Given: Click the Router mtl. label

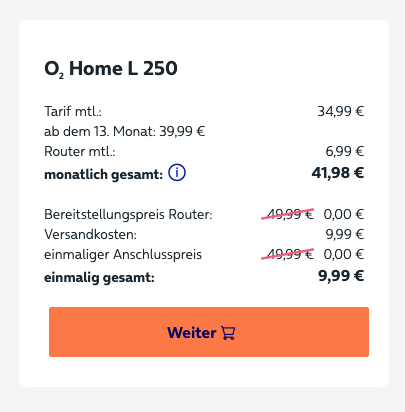Looking at the screenshot, I should point(80,151).
